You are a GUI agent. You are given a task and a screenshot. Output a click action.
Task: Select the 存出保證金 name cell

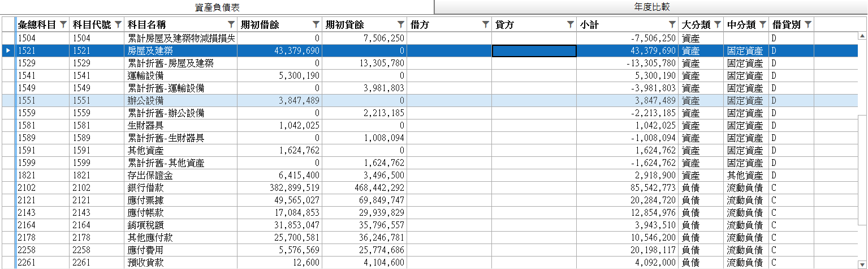pos(182,176)
